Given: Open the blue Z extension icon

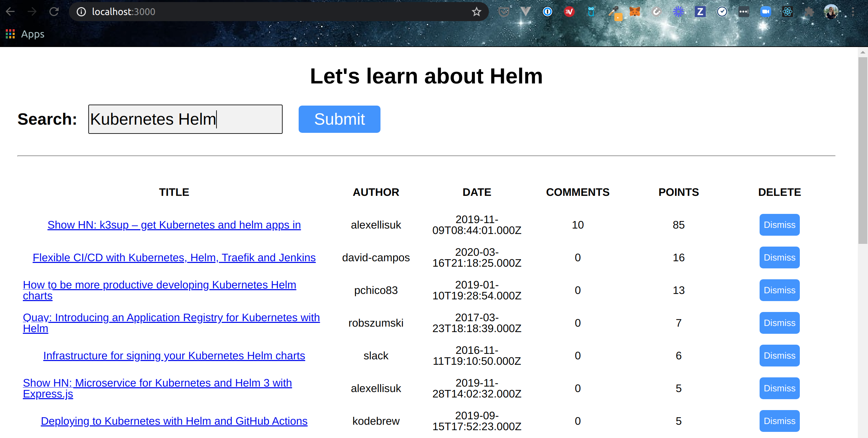Looking at the screenshot, I should pos(700,12).
